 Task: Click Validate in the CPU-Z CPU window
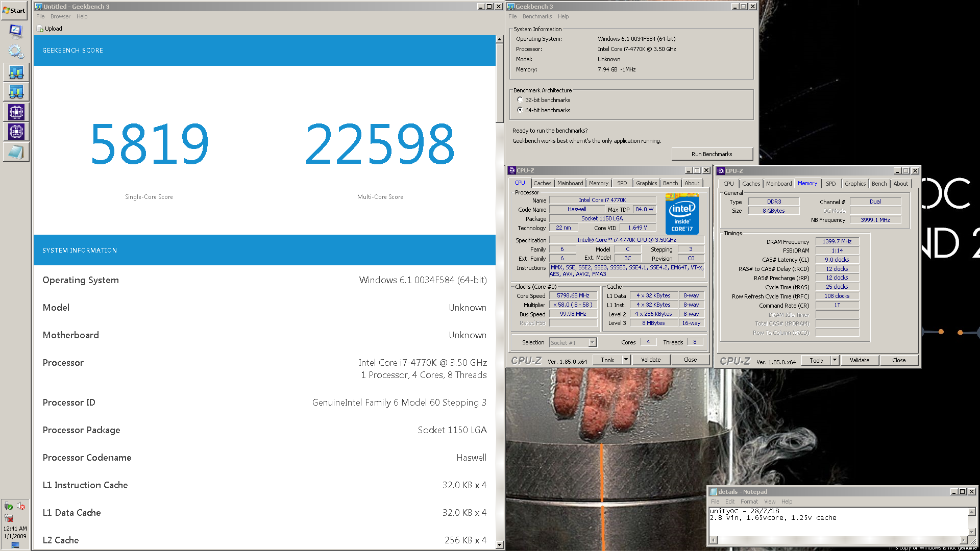(x=650, y=360)
